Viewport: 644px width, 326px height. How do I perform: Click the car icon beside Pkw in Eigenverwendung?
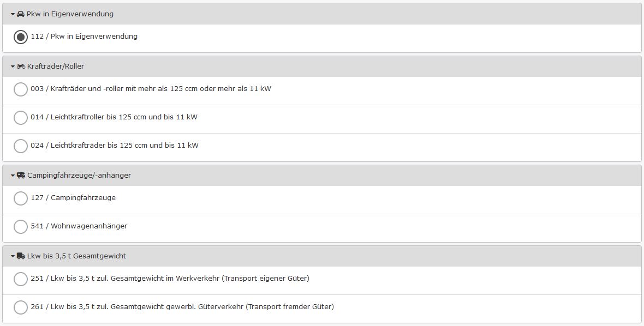21,14
